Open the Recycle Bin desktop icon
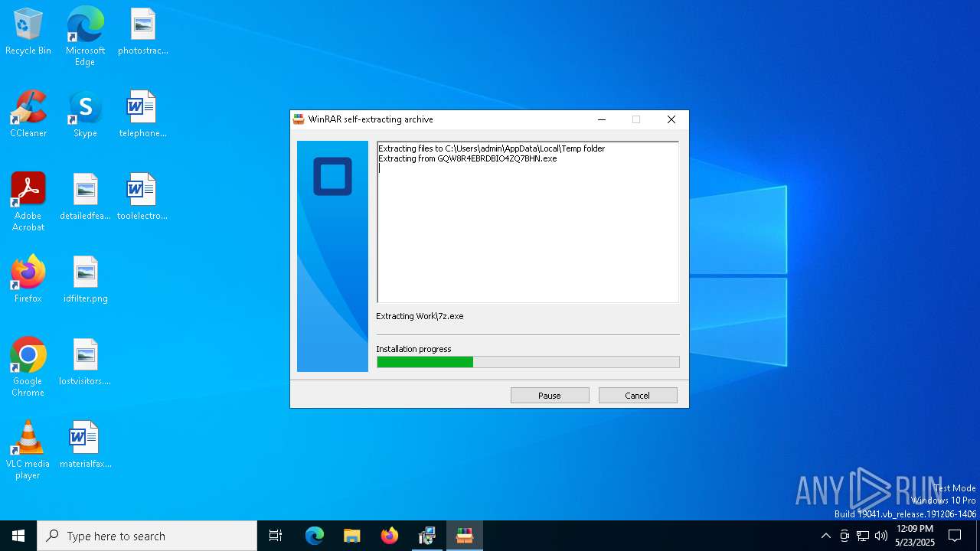Image resolution: width=980 pixels, height=551 pixels. tap(28, 32)
